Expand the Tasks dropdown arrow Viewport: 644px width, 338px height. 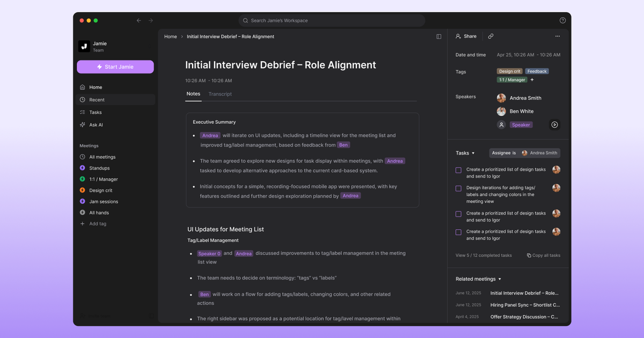coord(473,153)
